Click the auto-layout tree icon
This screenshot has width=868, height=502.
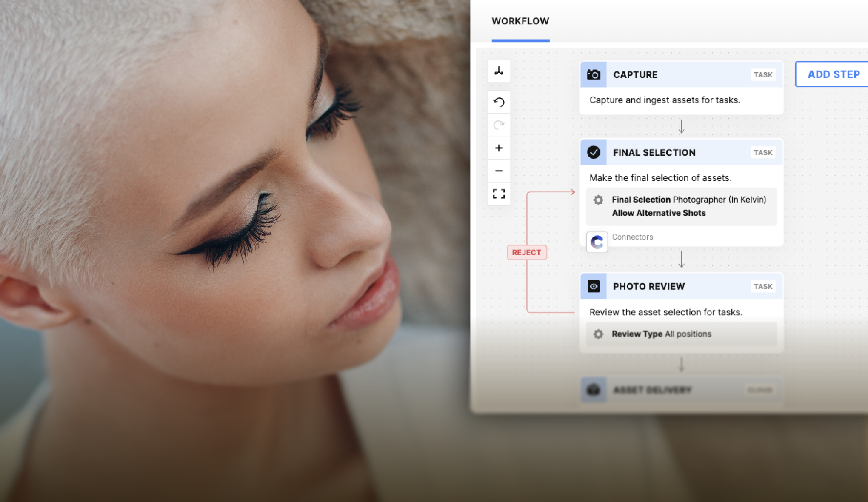(x=499, y=71)
